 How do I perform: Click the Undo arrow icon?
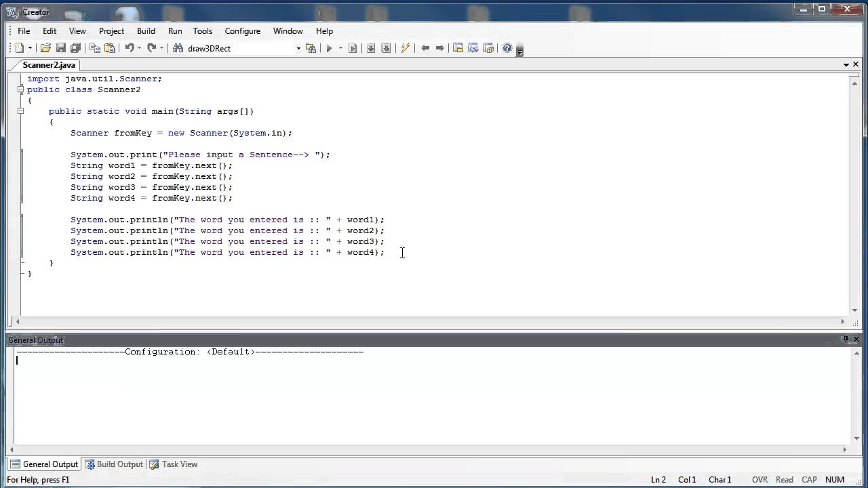pos(129,48)
